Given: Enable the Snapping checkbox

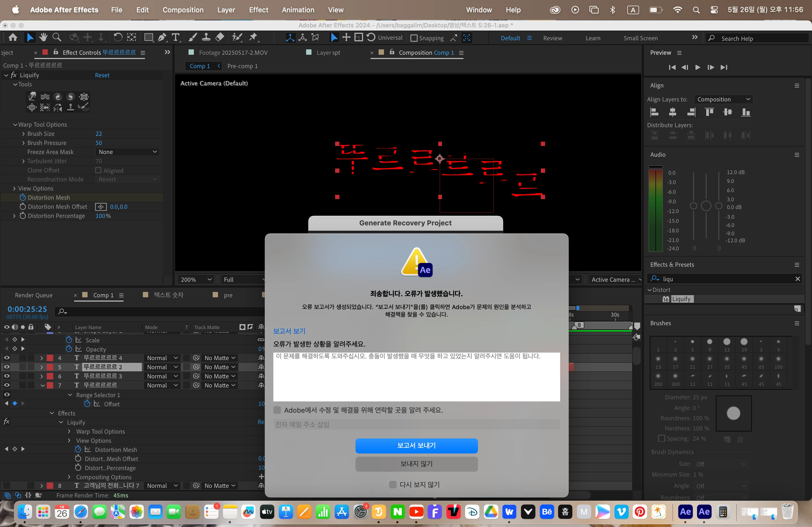Looking at the screenshot, I should point(414,38).
